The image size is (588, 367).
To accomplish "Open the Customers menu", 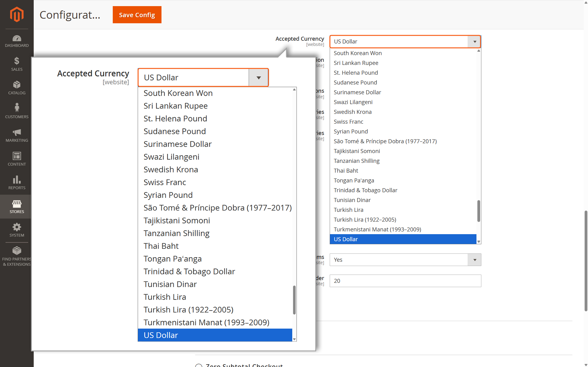I will [x=17, y=111].
